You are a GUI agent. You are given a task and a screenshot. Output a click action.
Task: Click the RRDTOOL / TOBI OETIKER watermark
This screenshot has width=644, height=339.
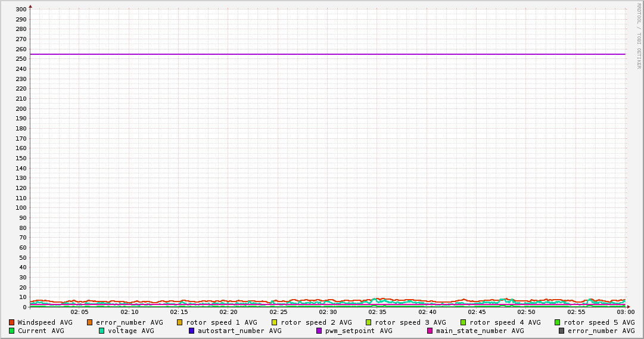639,36
